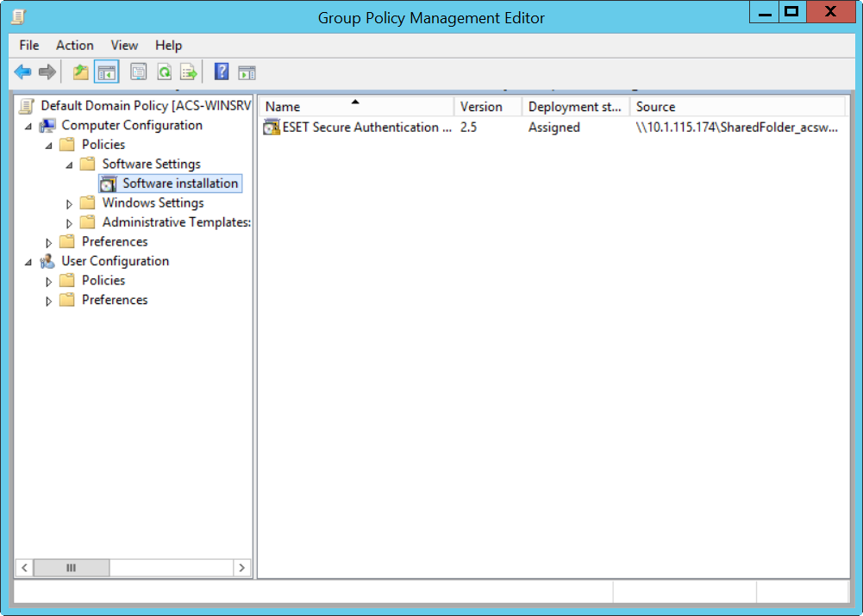Image resolution: width=863 pixels, height=616 pixels.
Task: Click the horizontal scrollbar right arrow
Action: click(x=242, y=568)
